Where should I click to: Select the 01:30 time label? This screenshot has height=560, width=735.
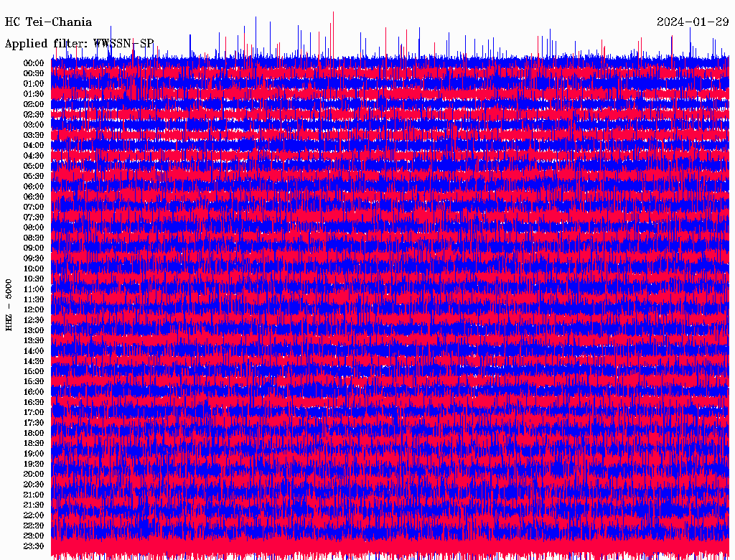click(x=34, y=94)
